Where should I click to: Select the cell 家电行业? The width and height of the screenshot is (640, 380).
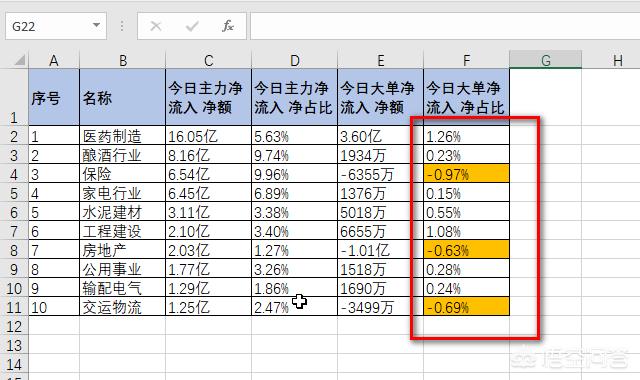(x=122, y=193)
